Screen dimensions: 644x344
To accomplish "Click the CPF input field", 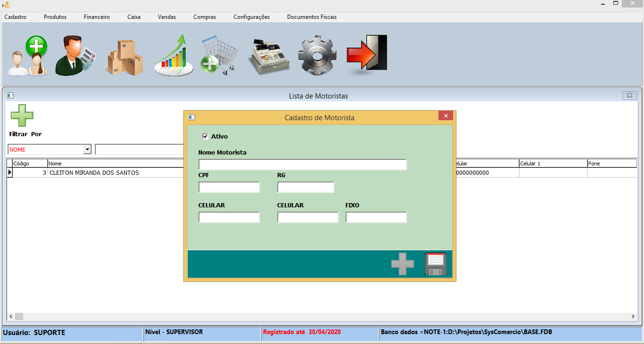I will (229, 188).
